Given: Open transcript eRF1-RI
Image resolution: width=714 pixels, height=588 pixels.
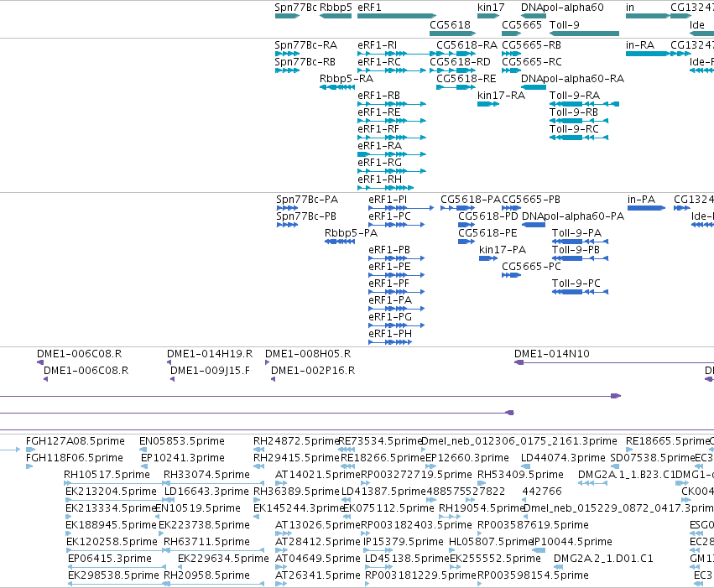Looking at the screenshot, I should (x=377, y=45).
